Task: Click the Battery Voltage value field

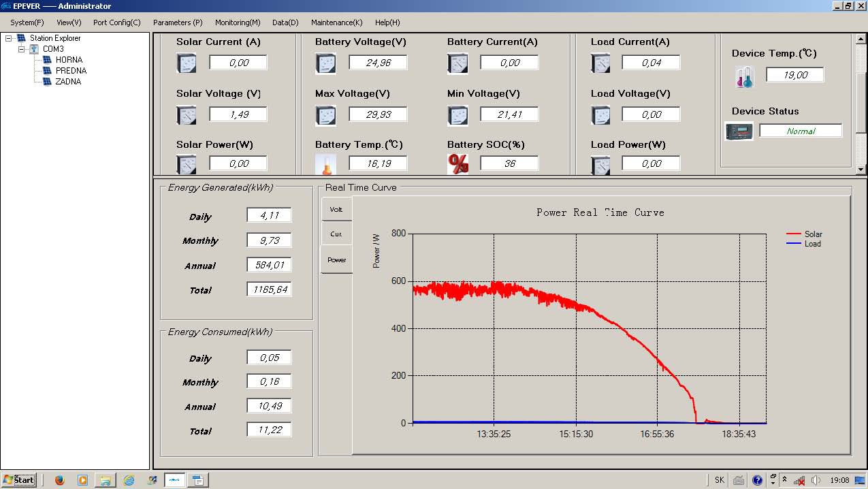Action: pyautogui.click(x=378, y=63)
